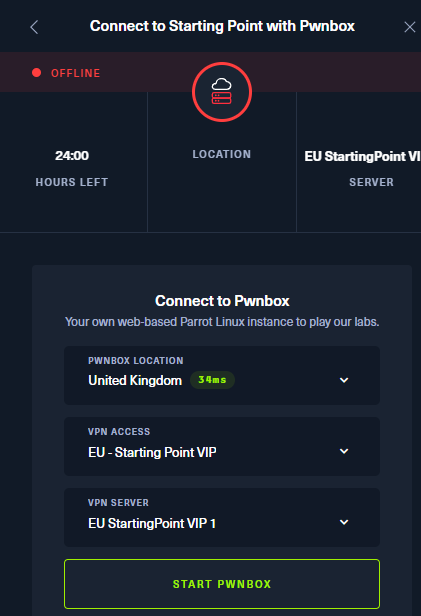Click the HOURS LEFT label
The image size is (421, 616).
[x=72, y=182]
